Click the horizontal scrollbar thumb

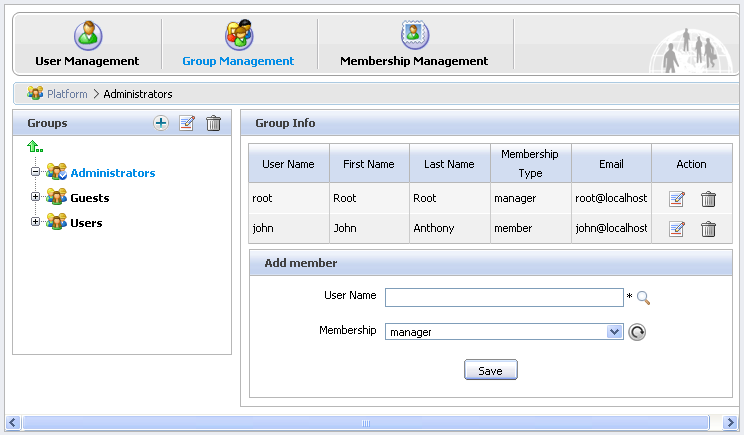click(x=366, y=423)
